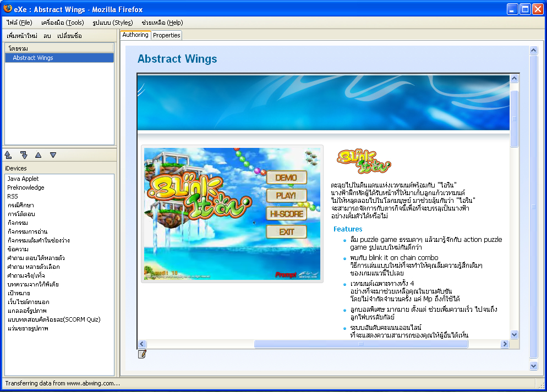The width and height of the screenshot is (547, 392).
Task: Click the EXIT button in the game image
Action: pos(286,231)
